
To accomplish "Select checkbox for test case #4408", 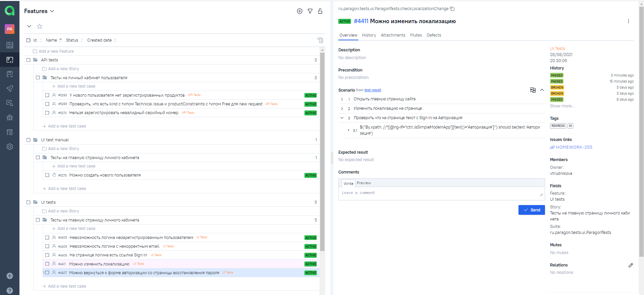I will pyautogui.click(x=47, y=238).
